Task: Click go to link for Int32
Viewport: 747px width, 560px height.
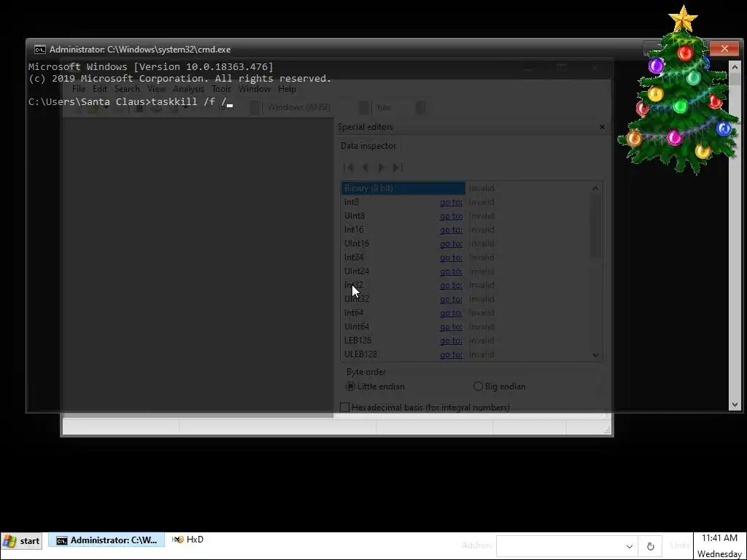Action: 451,285
